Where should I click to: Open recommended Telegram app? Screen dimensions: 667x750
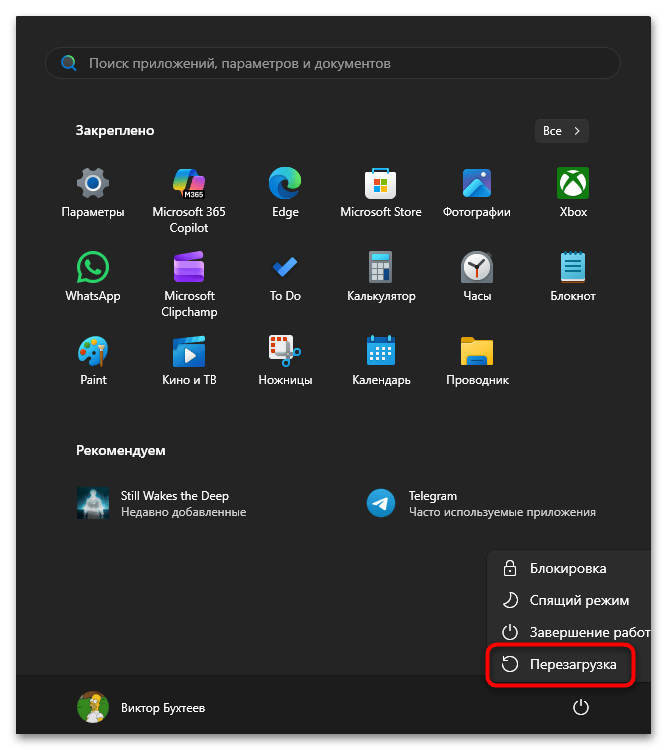tap(481, 504)
